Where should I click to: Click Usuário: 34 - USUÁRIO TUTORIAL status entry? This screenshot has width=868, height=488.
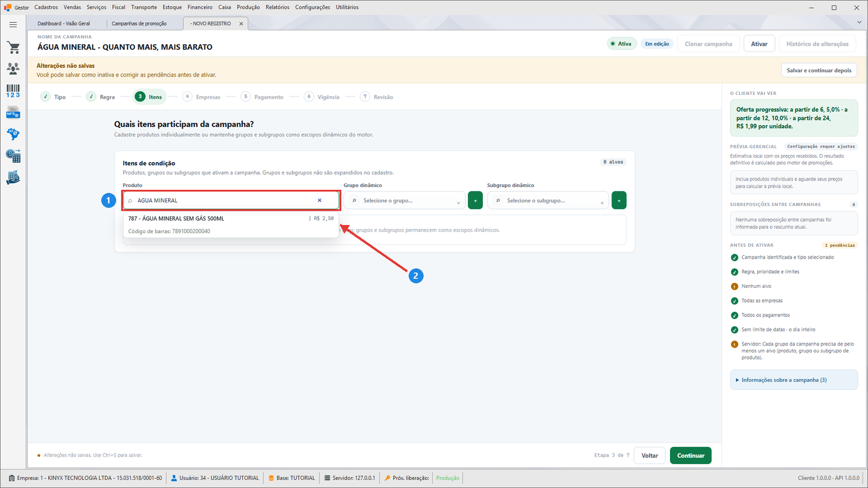(215, 478)
